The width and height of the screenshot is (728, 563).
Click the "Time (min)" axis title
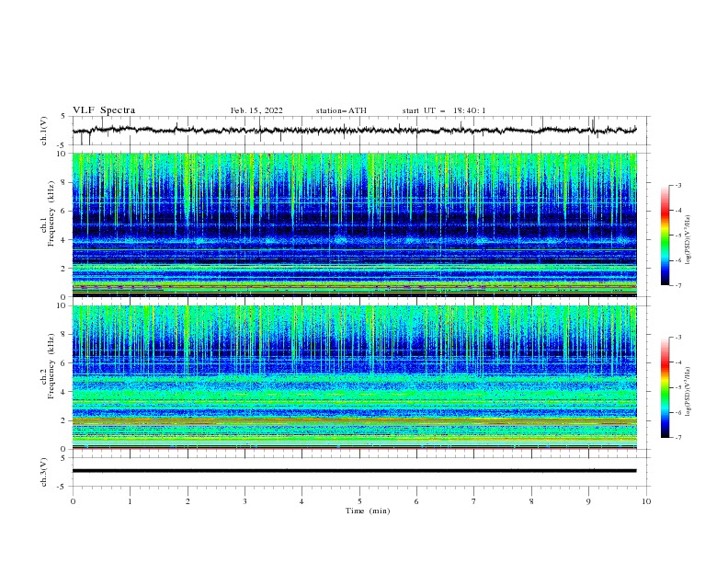pos(368,511)
